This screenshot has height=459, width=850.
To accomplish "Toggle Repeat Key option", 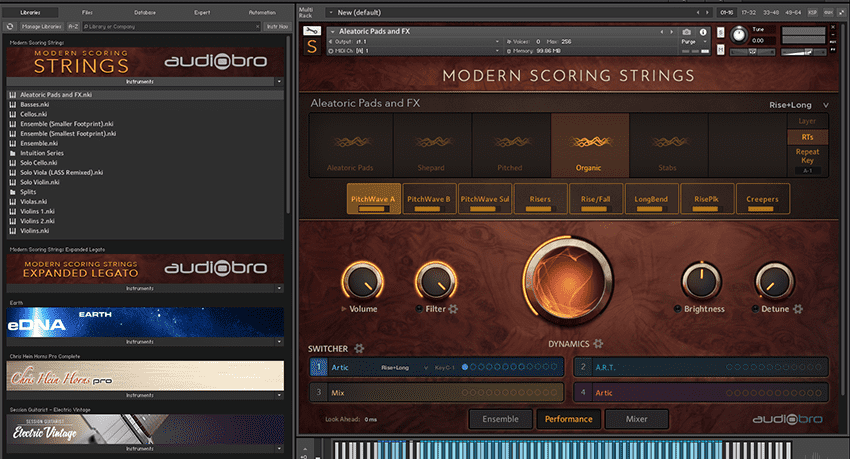I will [x=807, y=156].
